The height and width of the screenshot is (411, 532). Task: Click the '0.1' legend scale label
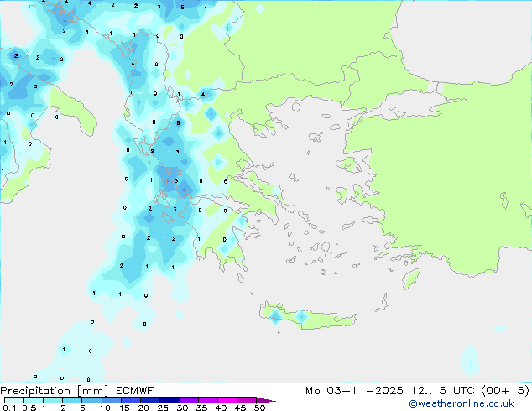coord(9,408)
